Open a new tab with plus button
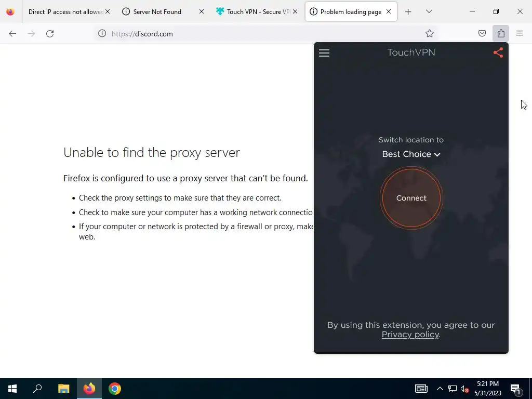Viewport: 532px width, 399px height. (408, 12)
